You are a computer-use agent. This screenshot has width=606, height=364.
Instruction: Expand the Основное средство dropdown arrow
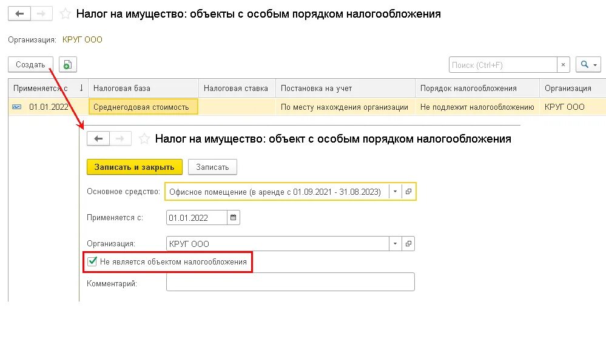coord(395,192)
